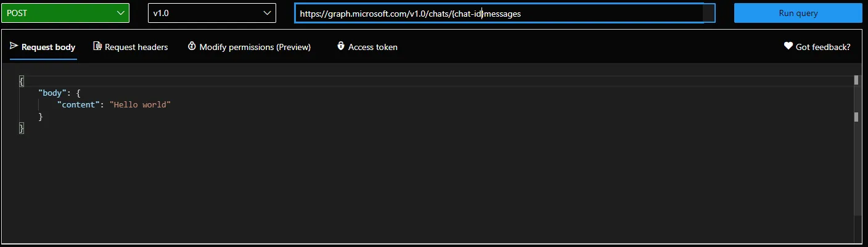Click the heart icon beside Got feedback

[x=788, y=46]
